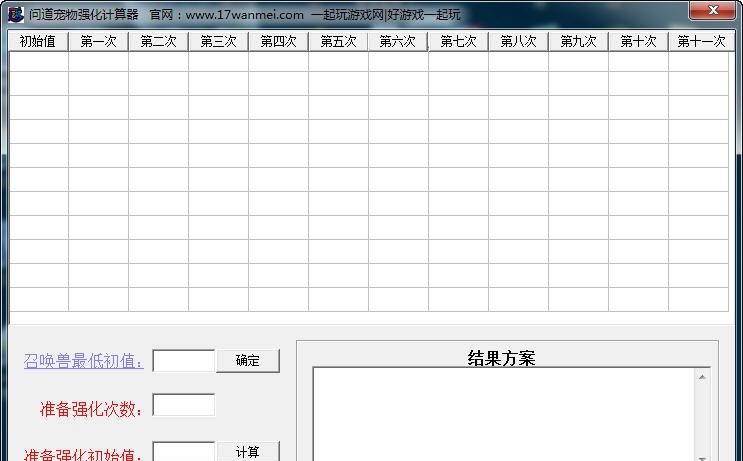Click the application icon in the title bar

pos(16,14)
